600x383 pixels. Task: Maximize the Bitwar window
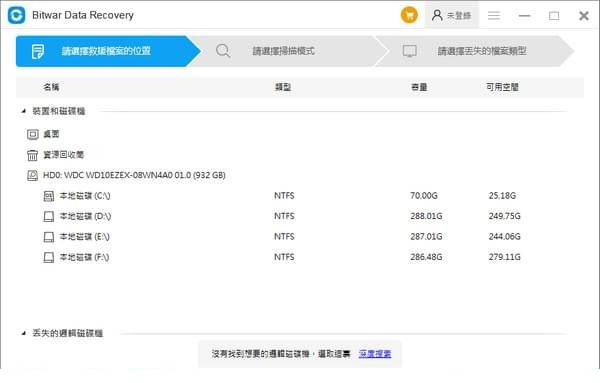(x=554, y=16)
